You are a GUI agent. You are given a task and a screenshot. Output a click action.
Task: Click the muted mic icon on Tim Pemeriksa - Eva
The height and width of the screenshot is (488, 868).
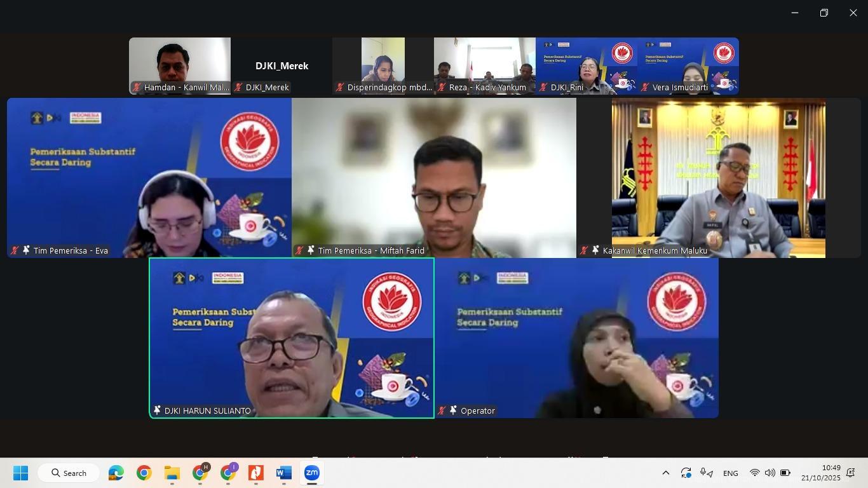pos(15,251)
